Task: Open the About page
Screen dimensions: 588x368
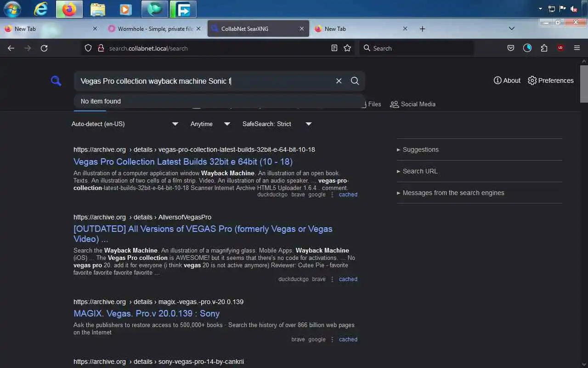Action: coord(507,80)
